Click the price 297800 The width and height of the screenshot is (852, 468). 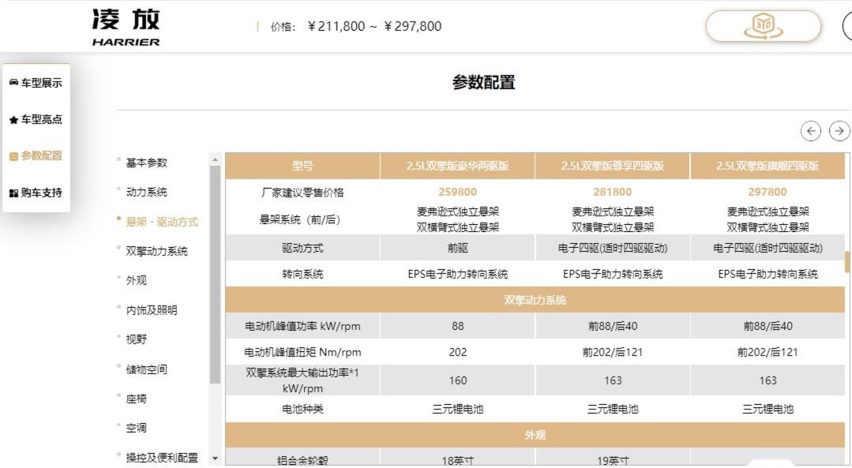click(x=767, y=192)
